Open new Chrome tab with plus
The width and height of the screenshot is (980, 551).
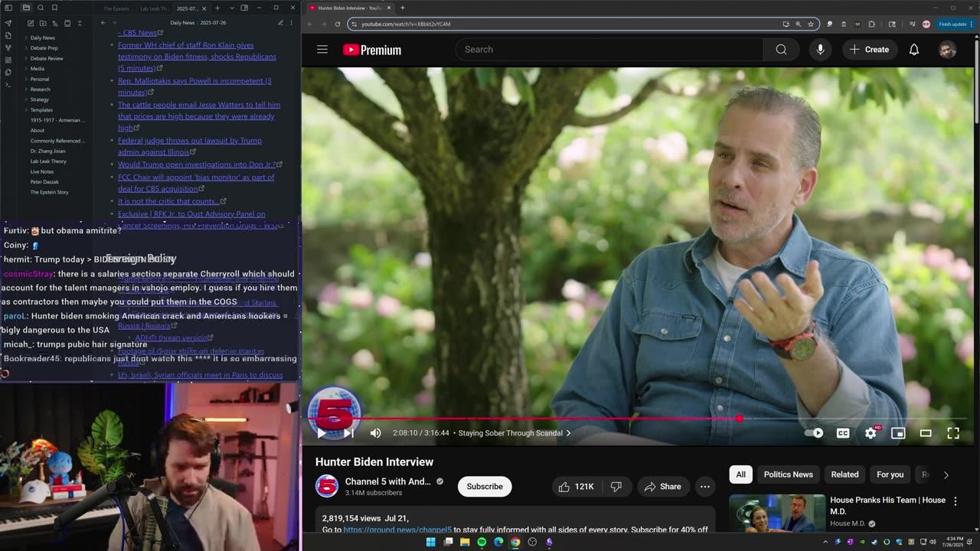(x=402, y=8)
